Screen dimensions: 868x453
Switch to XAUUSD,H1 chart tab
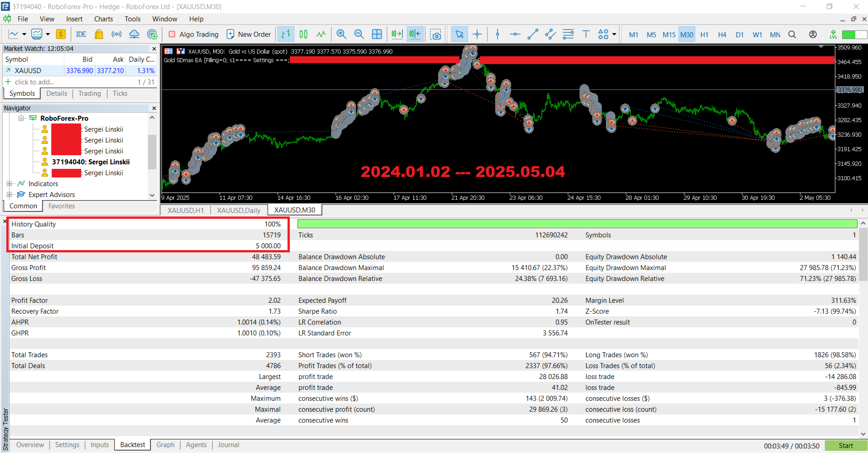coord(185,210)
